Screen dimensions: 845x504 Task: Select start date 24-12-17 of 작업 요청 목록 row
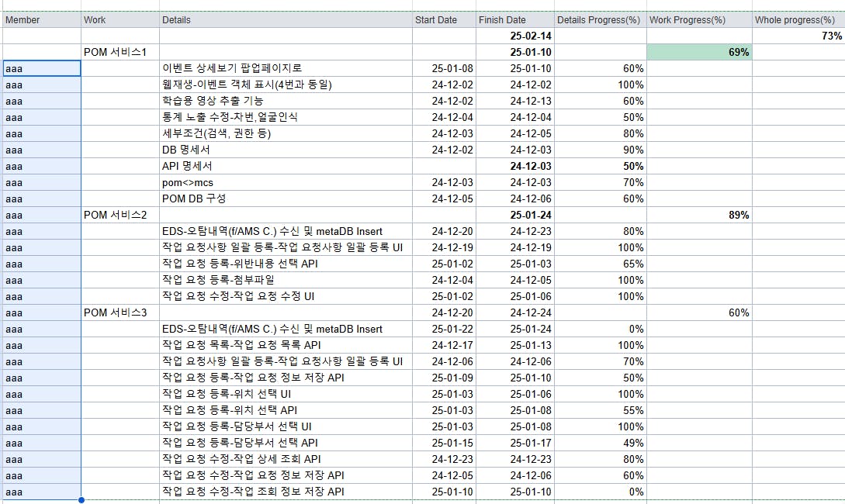point(444,345)
